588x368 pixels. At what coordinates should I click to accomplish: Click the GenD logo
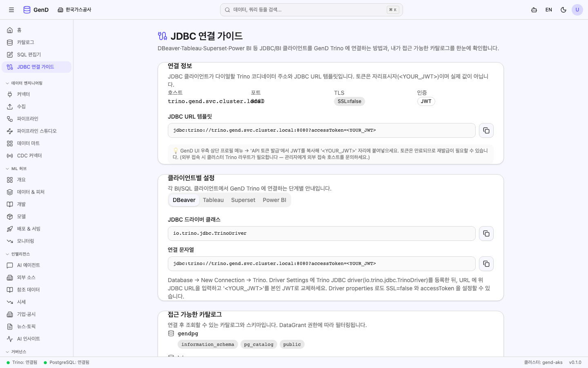(x=36, y=10)
